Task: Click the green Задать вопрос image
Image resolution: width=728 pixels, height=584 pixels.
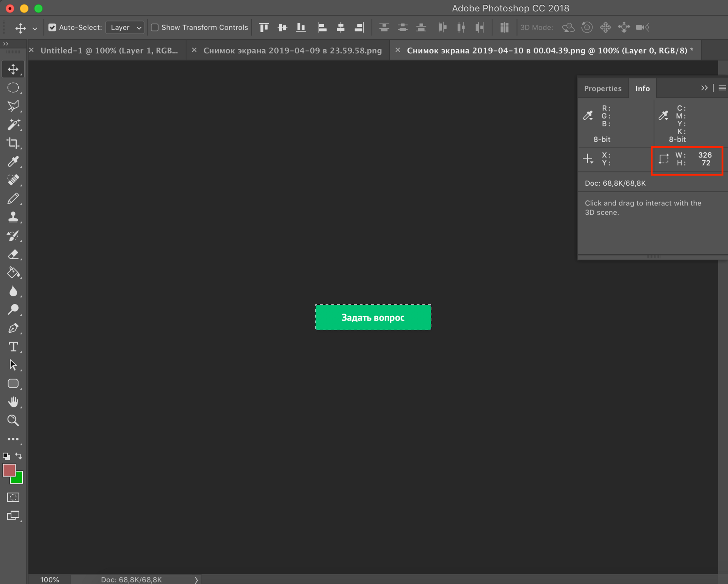Action: pyautogui.click(x=373, y=317)
